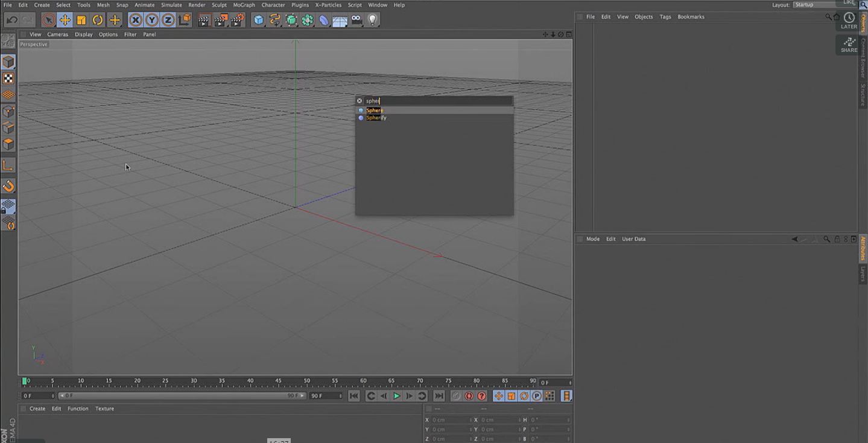Select the Live Selection tool
This screenshot has width=868, height=443.
coord(49,20)
